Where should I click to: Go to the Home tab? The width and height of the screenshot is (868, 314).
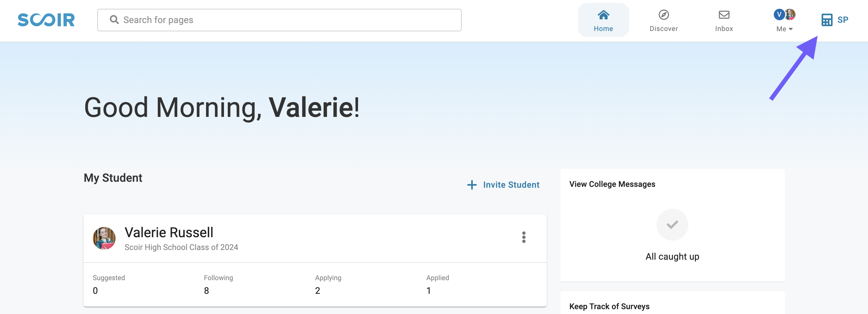tap(603, 20)
